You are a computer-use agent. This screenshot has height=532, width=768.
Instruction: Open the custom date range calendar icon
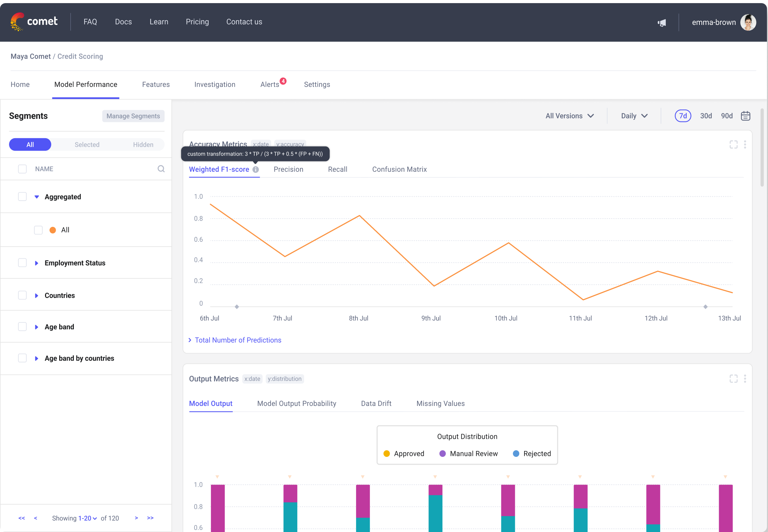tap(745, 116)
